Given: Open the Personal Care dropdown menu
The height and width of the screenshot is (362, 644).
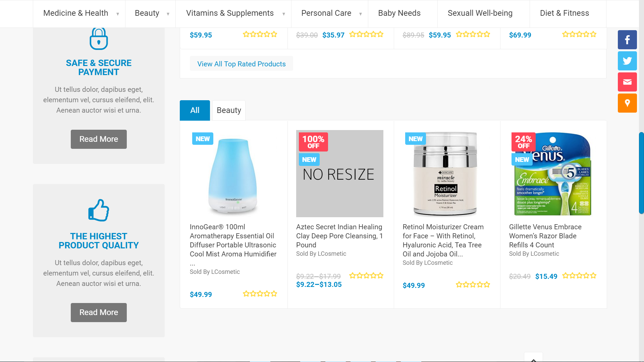Looking at the screenshot, I should tap(360, 14).
